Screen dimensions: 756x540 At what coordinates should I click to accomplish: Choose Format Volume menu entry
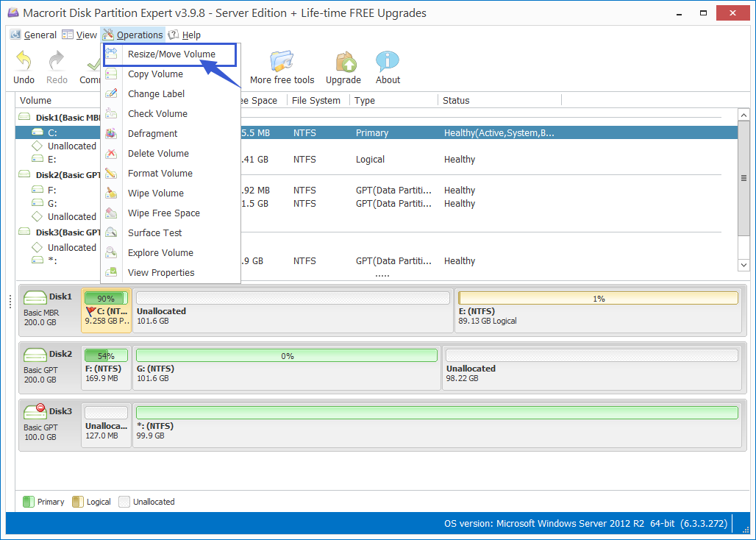tap(171, 173)
